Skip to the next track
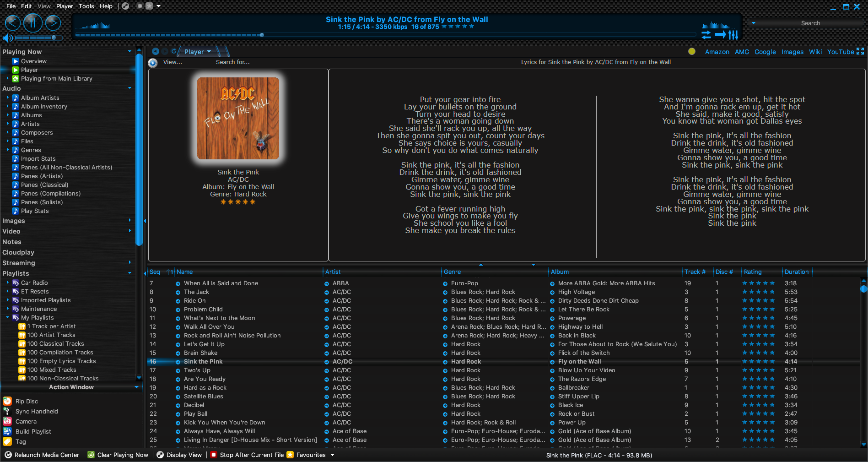 pos(53,22)
